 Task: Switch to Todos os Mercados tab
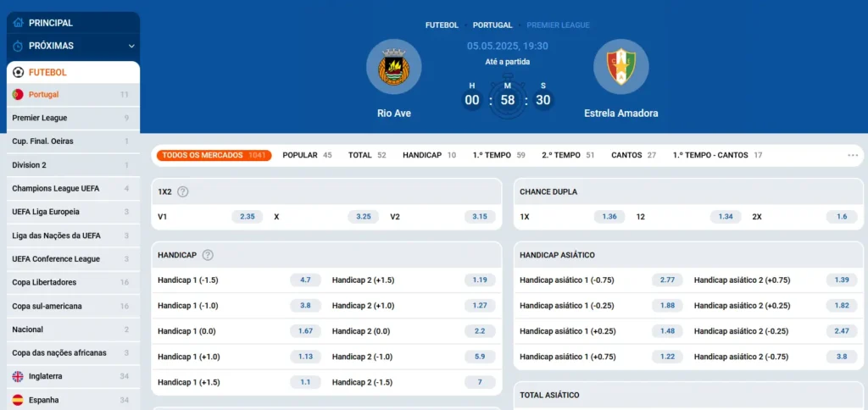point(214,156)
